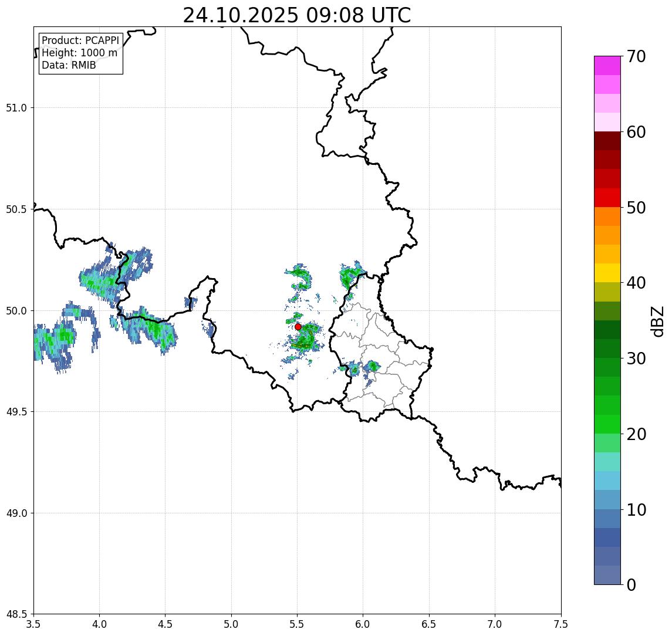The height and width of the screenshot is (636, 672).
Task: Click the longitude axis label 6.0
Action: pyautogui.click(x=363, y=624)
